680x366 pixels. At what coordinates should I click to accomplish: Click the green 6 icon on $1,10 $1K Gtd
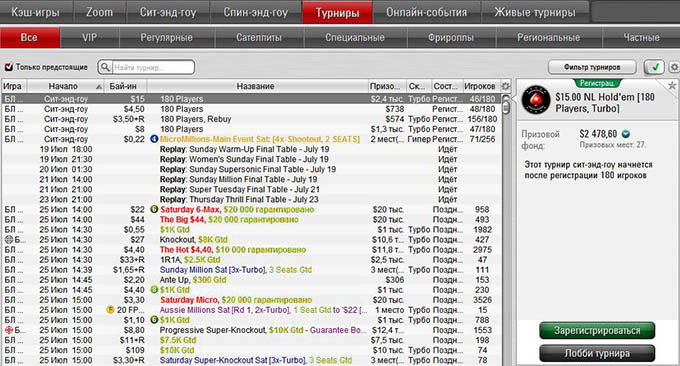[154, 320]
